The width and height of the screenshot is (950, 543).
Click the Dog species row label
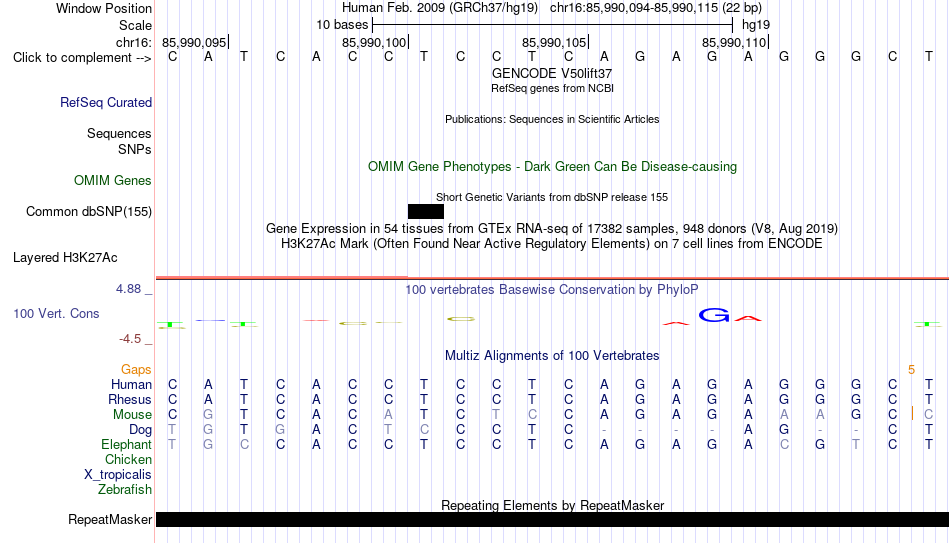[x=141, y=430]
